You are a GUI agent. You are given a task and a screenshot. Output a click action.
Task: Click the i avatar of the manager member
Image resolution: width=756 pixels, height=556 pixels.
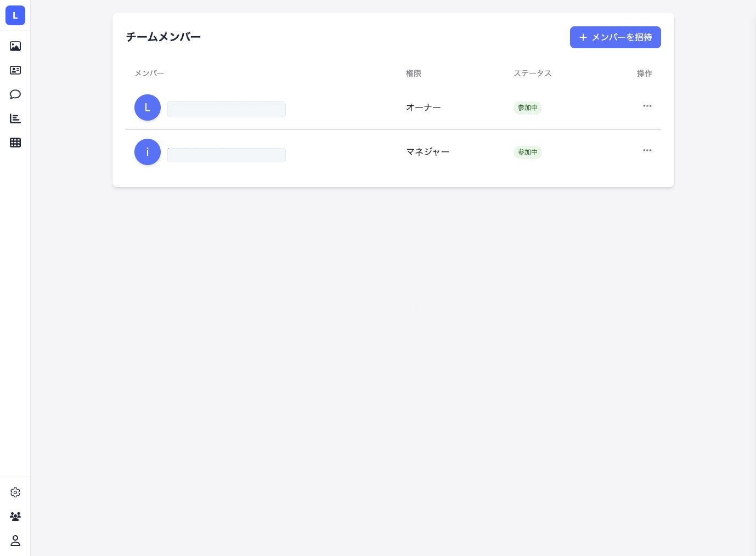pos(148,152)
